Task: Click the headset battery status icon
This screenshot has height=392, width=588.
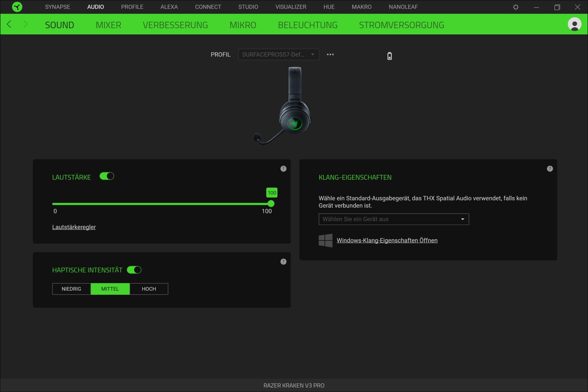Action: (389, 56)
